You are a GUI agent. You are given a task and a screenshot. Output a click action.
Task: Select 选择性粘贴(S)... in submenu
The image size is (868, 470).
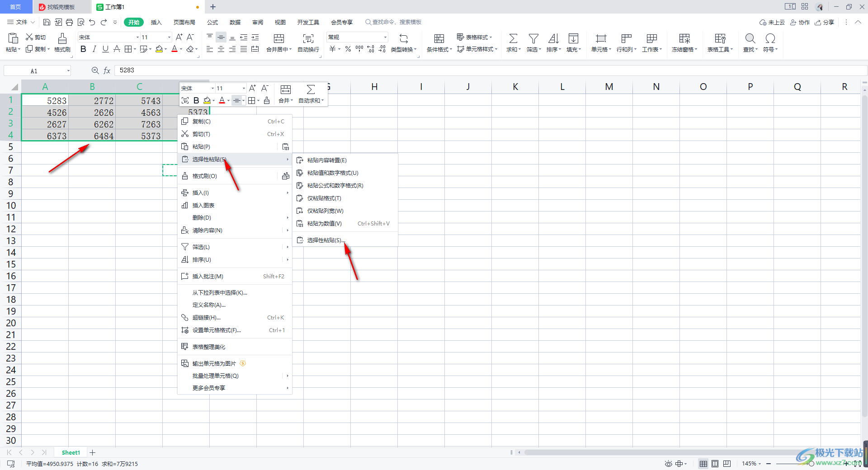click(x=345, y=240)
